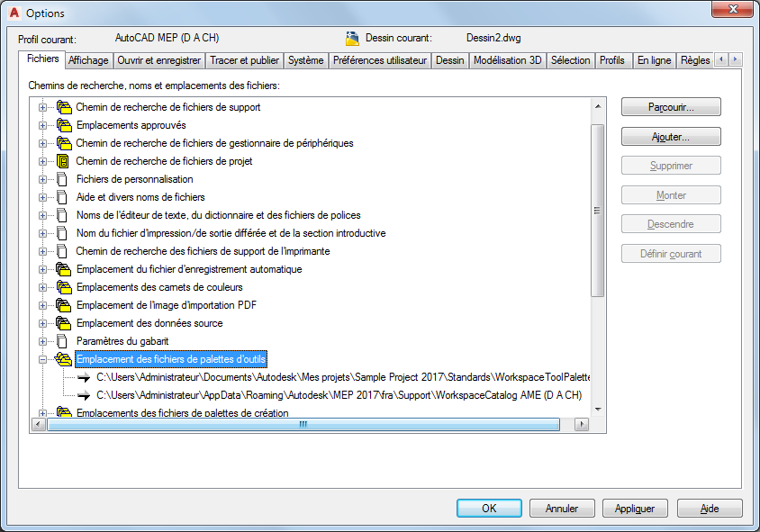Viewport: 760px width, 532px height.
Task: Click file icon of Aide et divers noms
Action: click(x=62, y=197)
